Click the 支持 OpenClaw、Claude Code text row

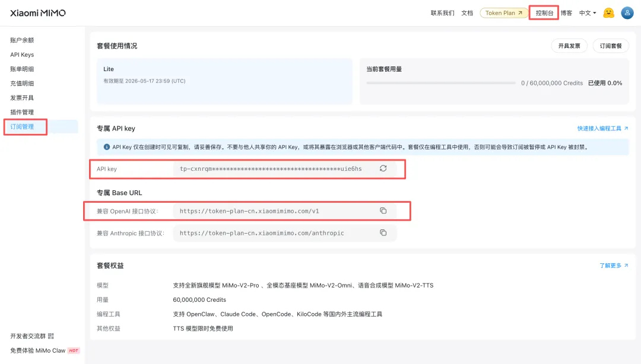point(278,314)
